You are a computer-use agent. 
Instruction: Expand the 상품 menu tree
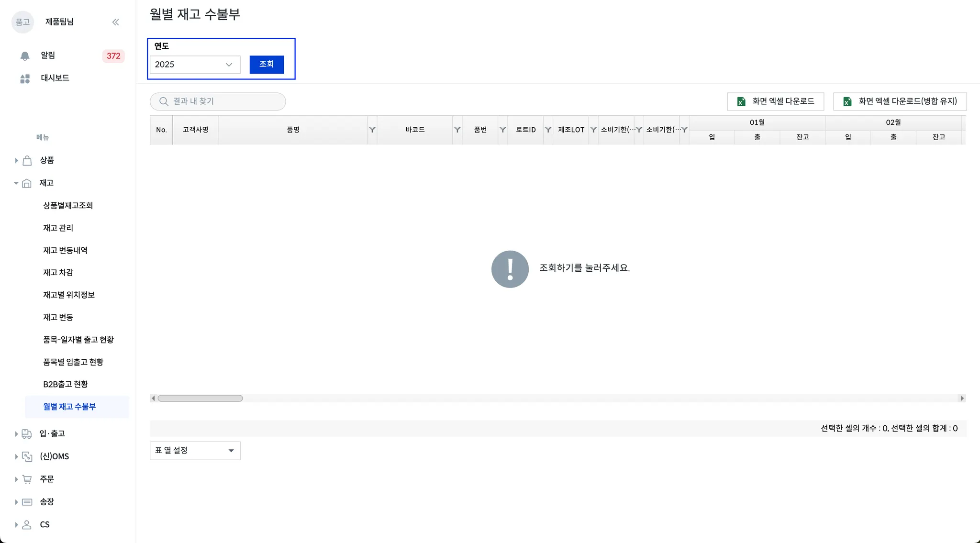click(16, 161)
